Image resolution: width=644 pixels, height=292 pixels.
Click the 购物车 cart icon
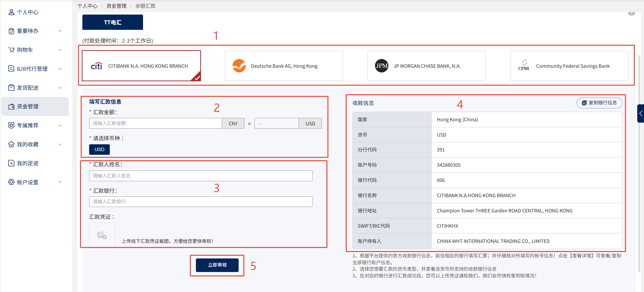12,50
